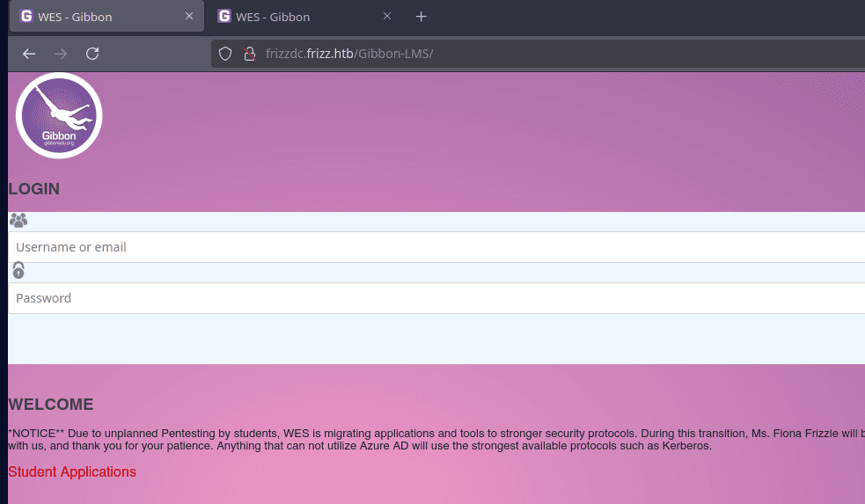Close the first WES - Gibbon tab

tap(188, 17)
